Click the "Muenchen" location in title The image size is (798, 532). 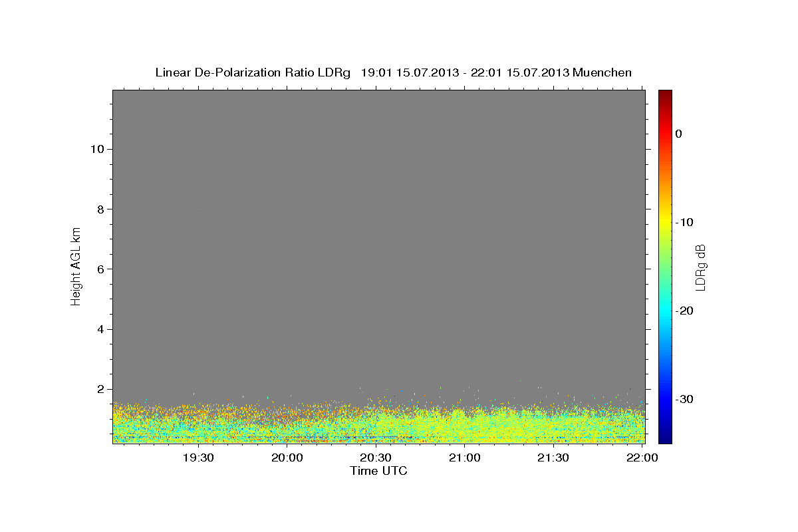602,72
